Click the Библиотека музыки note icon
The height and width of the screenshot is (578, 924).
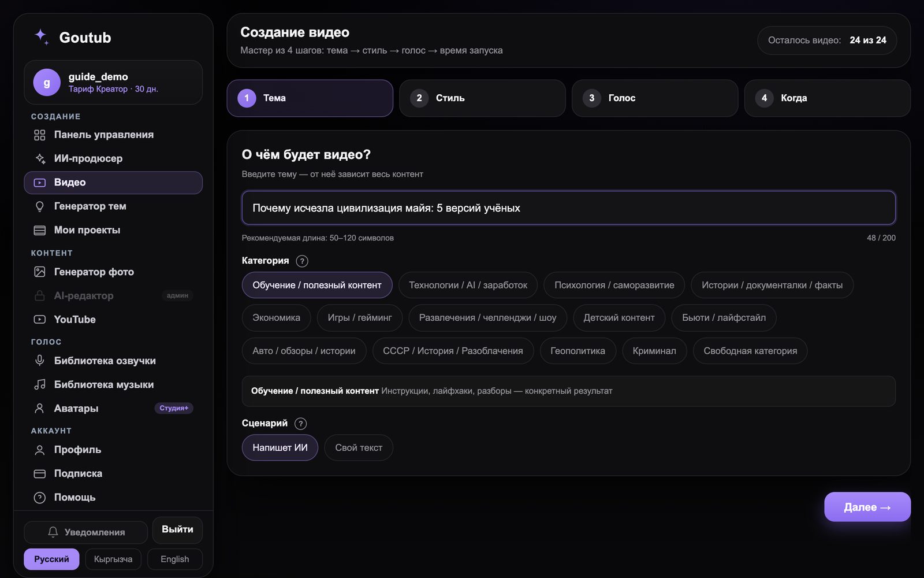(40, 384)
